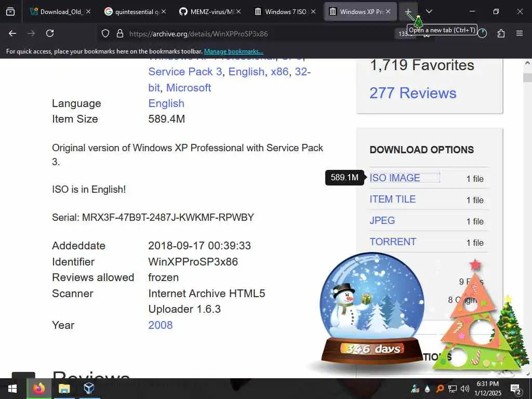Open the Manage bookmarks link
The height and width of the screenshot is (399, 532).
click(x=233, y=51)
